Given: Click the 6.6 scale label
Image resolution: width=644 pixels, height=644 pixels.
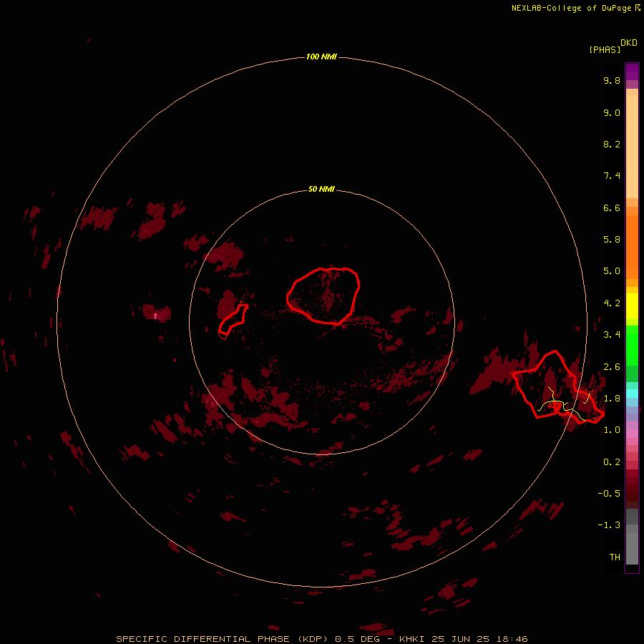Looking at the screenshot, I should tap(612, 208).
